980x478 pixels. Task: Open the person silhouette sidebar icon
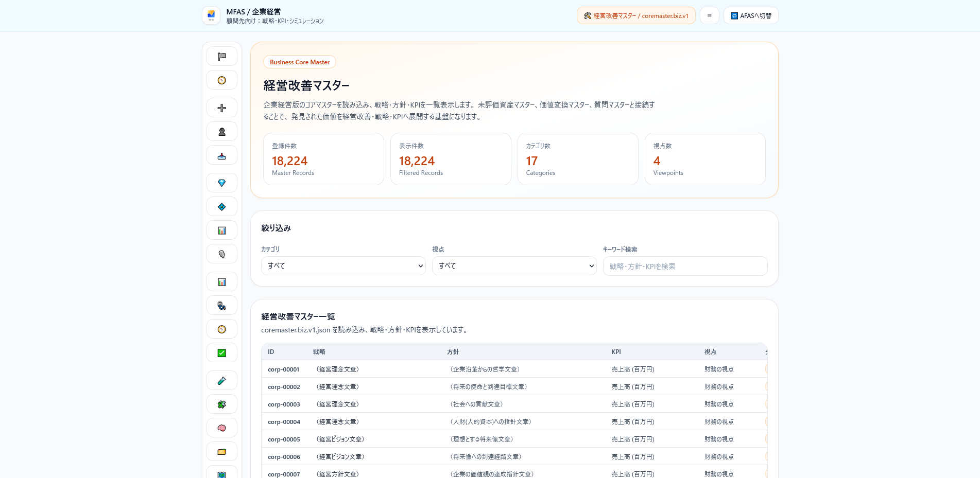[222, 131]
